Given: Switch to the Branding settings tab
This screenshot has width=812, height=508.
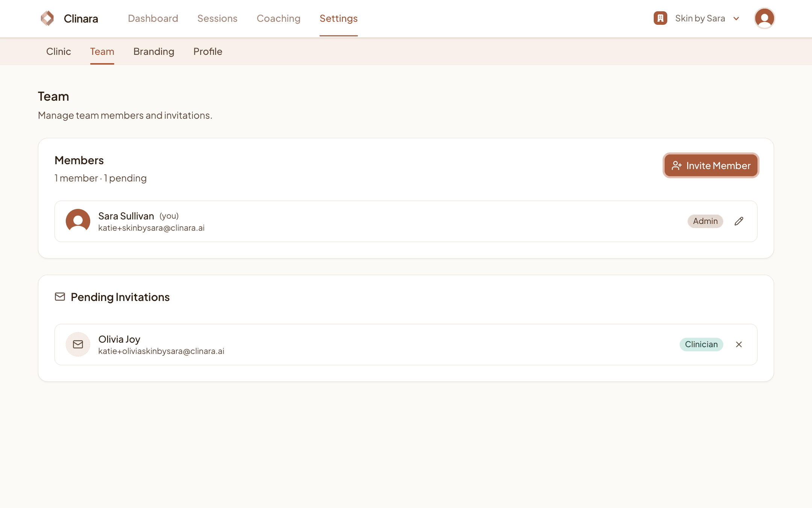Looking at the screenshot, I should (154, 51).
